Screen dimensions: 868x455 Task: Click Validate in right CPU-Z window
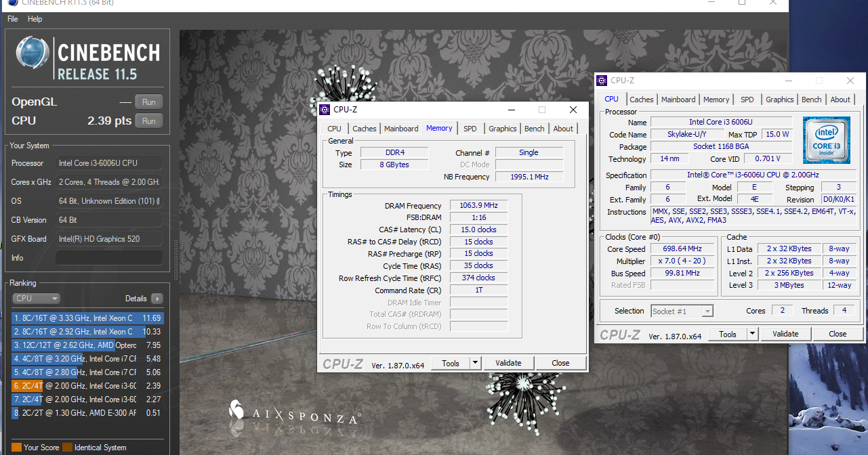785,334
